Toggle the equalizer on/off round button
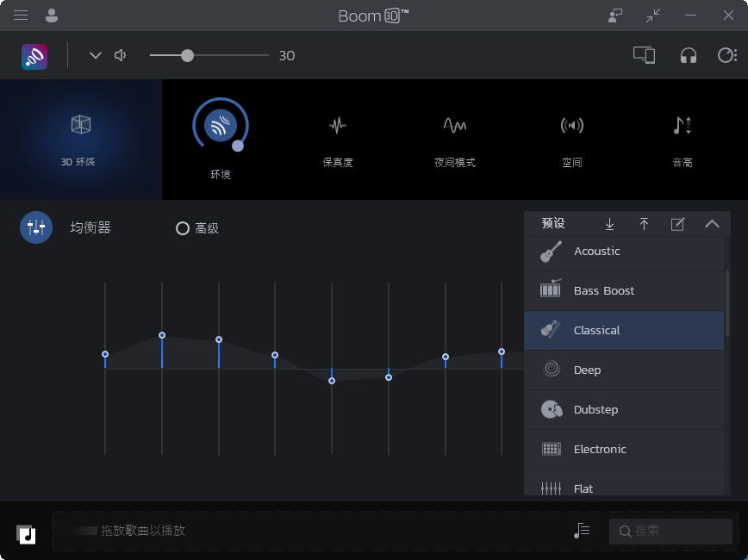Screen dimensions: 748x560 36,227
